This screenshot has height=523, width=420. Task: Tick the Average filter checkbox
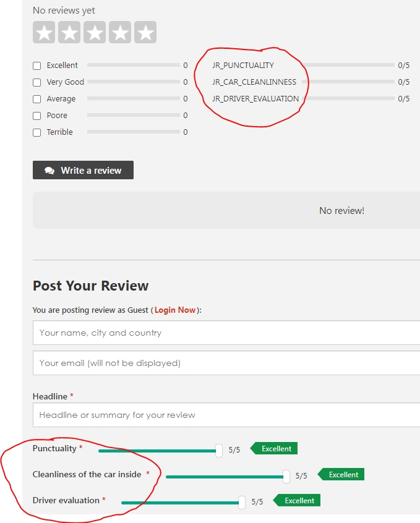pyautogui.click(x=37, y=99)
